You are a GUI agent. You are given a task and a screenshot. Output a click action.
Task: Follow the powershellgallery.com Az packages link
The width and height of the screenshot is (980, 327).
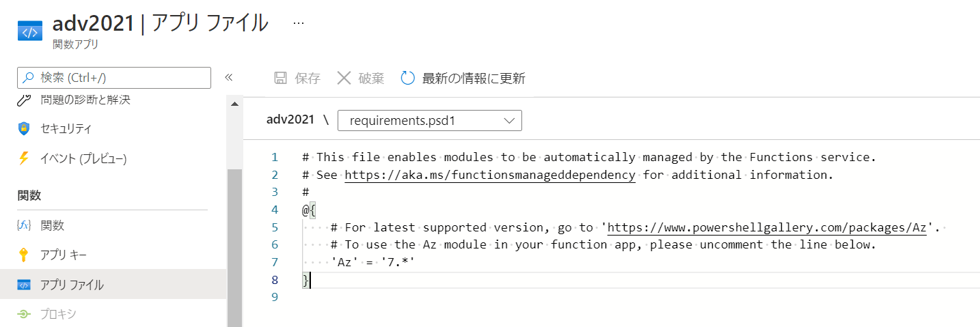766,227
